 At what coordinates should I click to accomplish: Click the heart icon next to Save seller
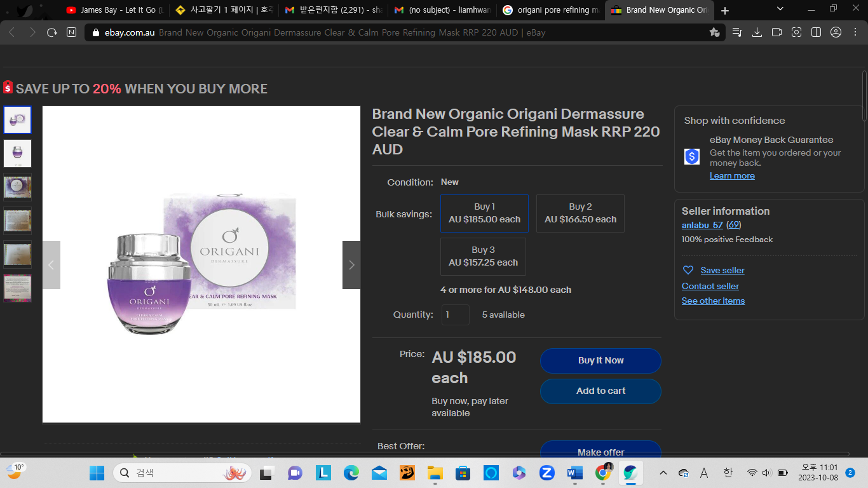click(688, 270)
